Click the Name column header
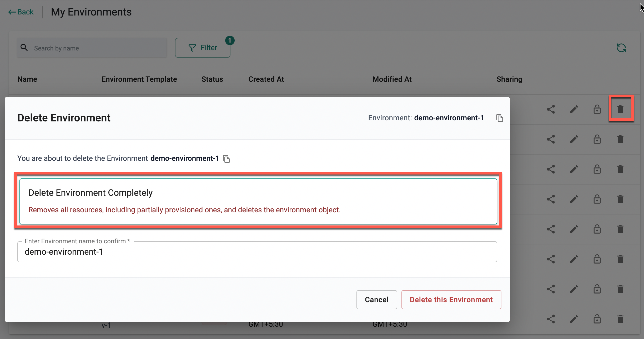Viewport: 644px width, 339px height. pos(27,79)
